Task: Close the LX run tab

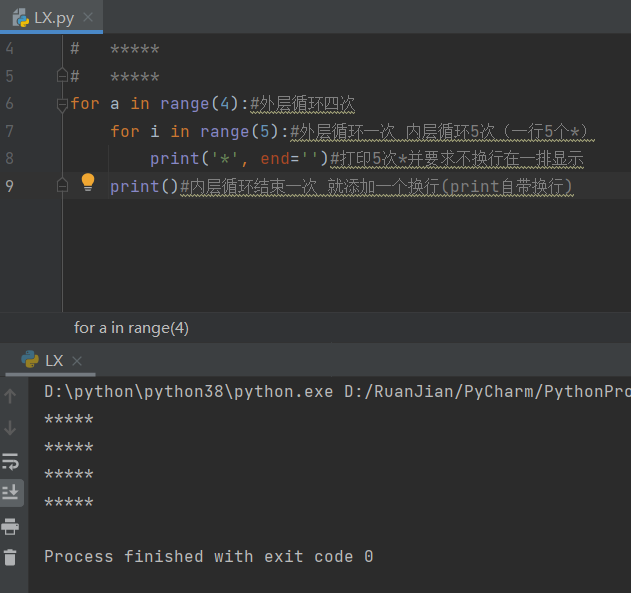Action: click(77, 360)
